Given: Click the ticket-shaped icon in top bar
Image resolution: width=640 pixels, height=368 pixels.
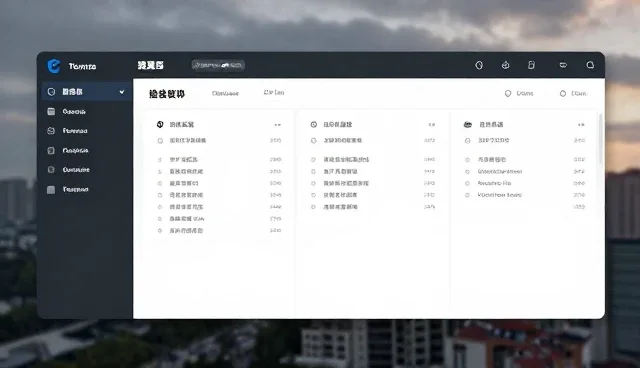Looking at the screenshot, I should [563, 65].
